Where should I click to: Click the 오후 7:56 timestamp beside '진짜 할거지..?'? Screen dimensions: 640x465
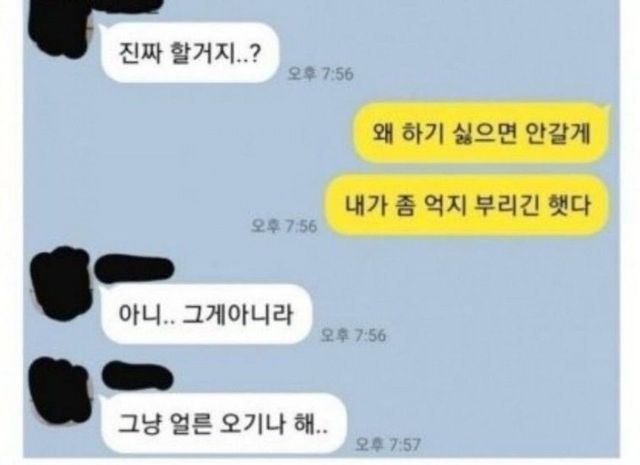321,74
